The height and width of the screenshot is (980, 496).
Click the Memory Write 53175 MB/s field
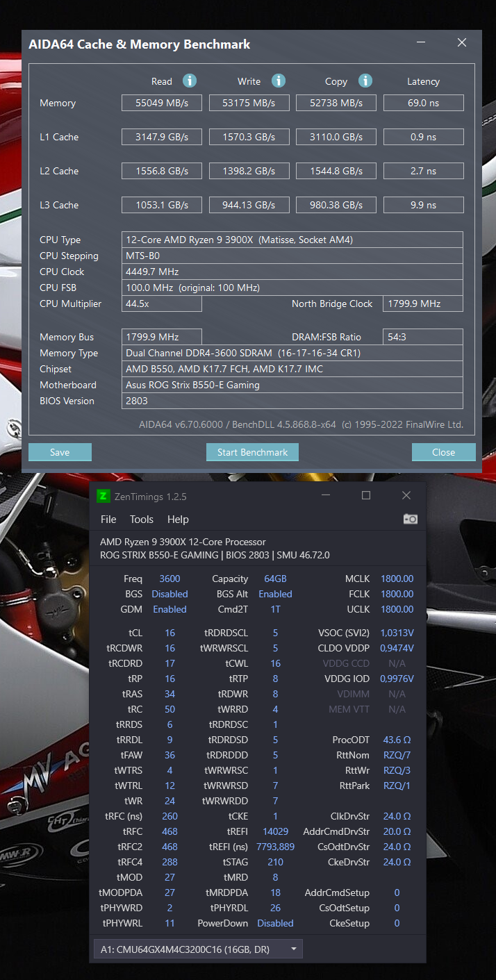tap(249, 103)
